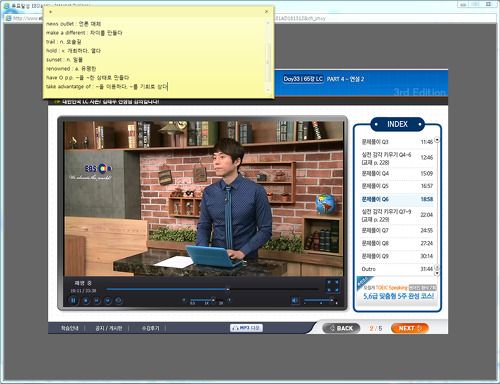
Task: Download MP3 with the MP3 다운 button
Action: click(247, 328)
